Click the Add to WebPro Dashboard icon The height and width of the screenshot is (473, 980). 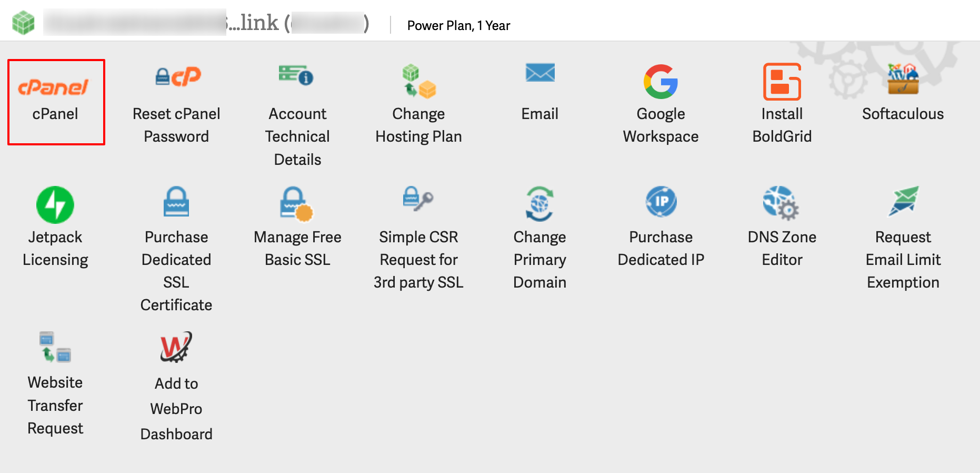pyautogui.click(x=176, y=347)
